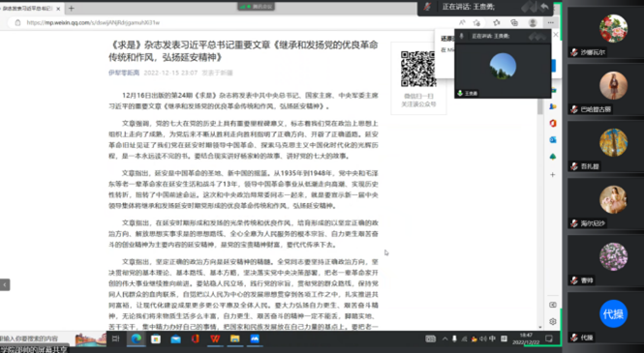Open Microsoft Edge from the taskbar
The width and height of the screenshot is (644, 353).
(x=136, y=338)
